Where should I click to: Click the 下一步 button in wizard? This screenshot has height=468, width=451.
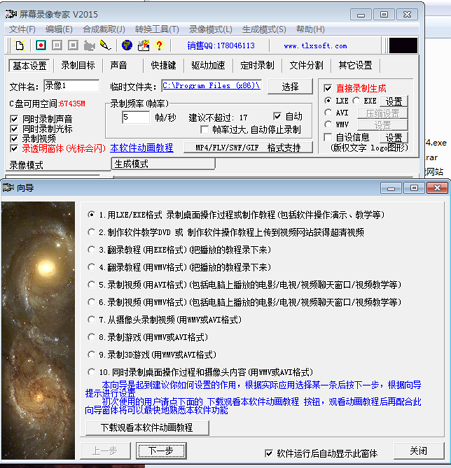tap(161, 451)
